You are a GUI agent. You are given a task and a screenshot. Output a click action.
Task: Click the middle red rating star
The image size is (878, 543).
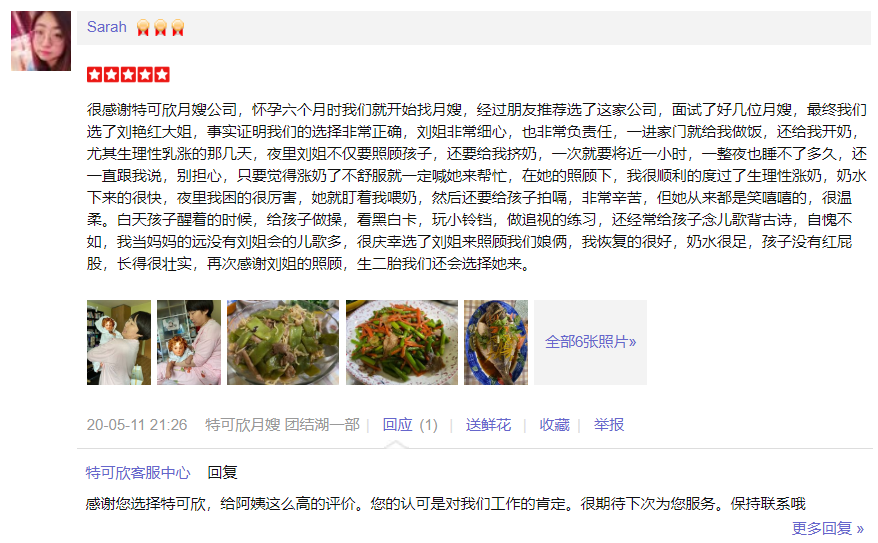[x=128, y=74]
